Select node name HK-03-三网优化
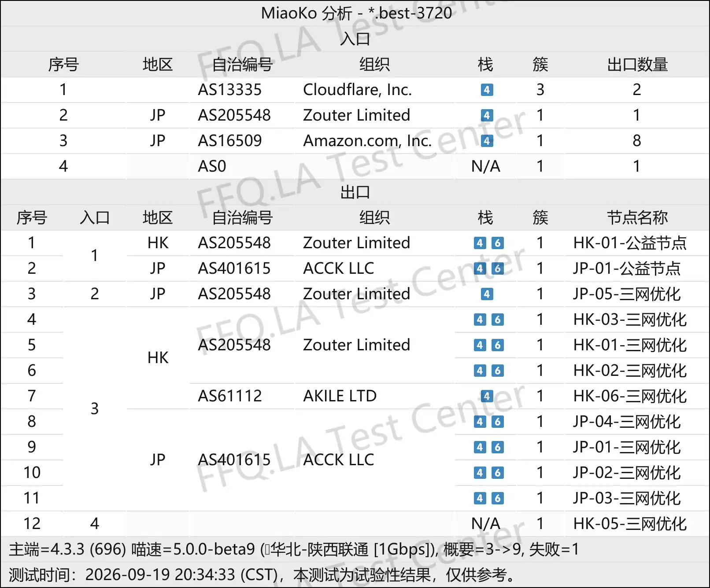The height and width of the screenshot is (588, 710). click(630, 320)
